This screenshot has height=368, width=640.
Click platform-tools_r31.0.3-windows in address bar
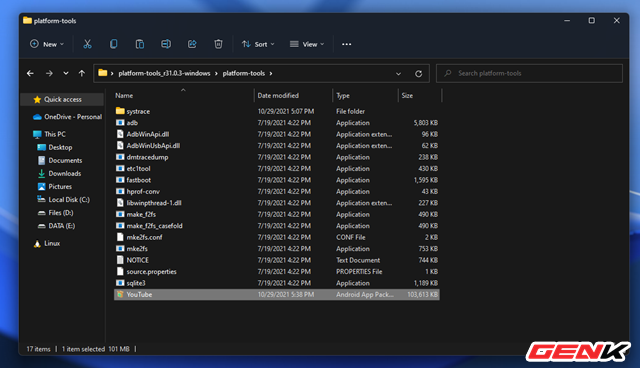pos(164,73)
